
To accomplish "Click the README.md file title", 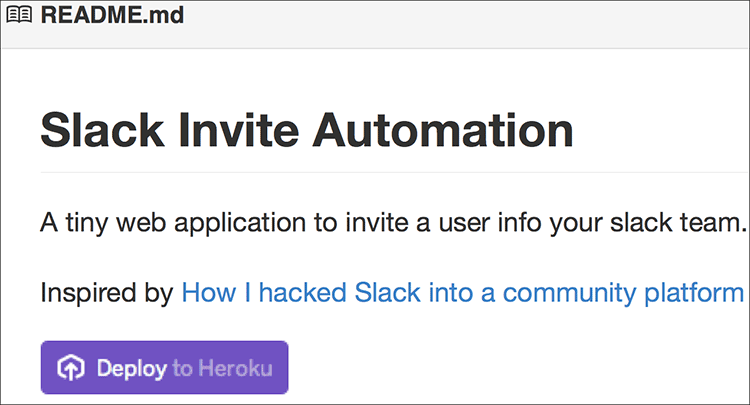I will point(112,15).
